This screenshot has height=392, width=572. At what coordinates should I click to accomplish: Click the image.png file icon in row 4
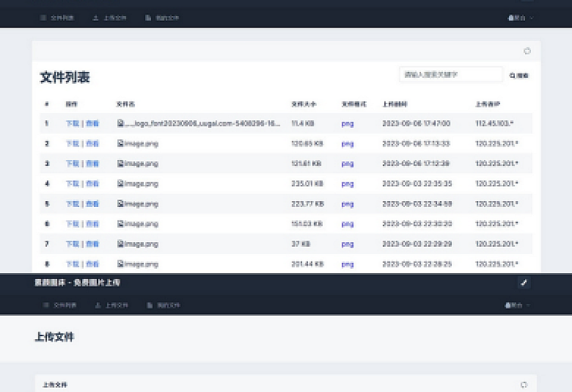[120, 184]
